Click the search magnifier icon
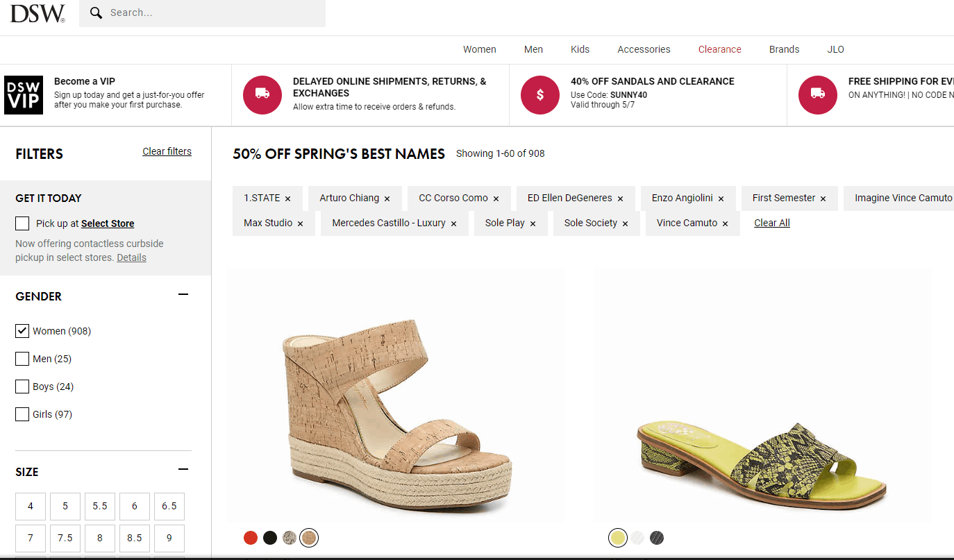The height and width of the screenshot is (560, 954). 97,13
